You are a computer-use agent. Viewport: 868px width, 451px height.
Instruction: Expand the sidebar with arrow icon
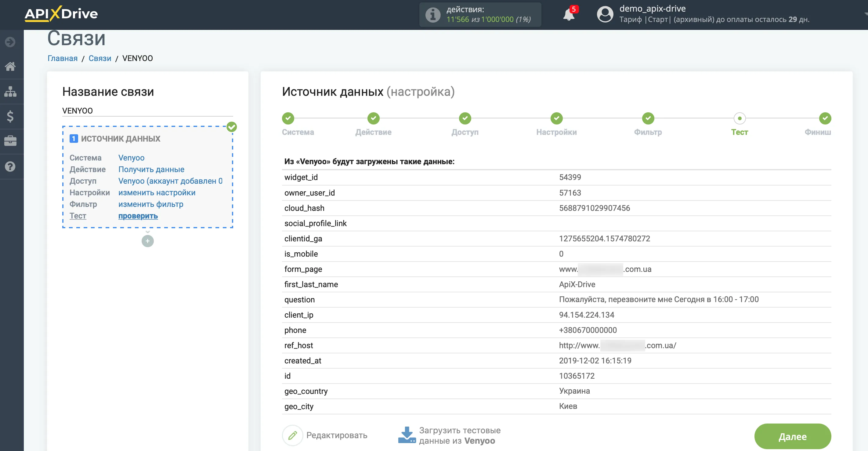click(x=10, y=42)
